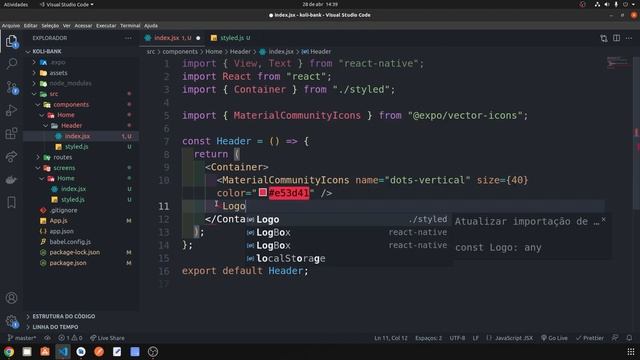Start Live Share from status bar
Viewport: 640px width, 360px height.
(x=107, y=338)
